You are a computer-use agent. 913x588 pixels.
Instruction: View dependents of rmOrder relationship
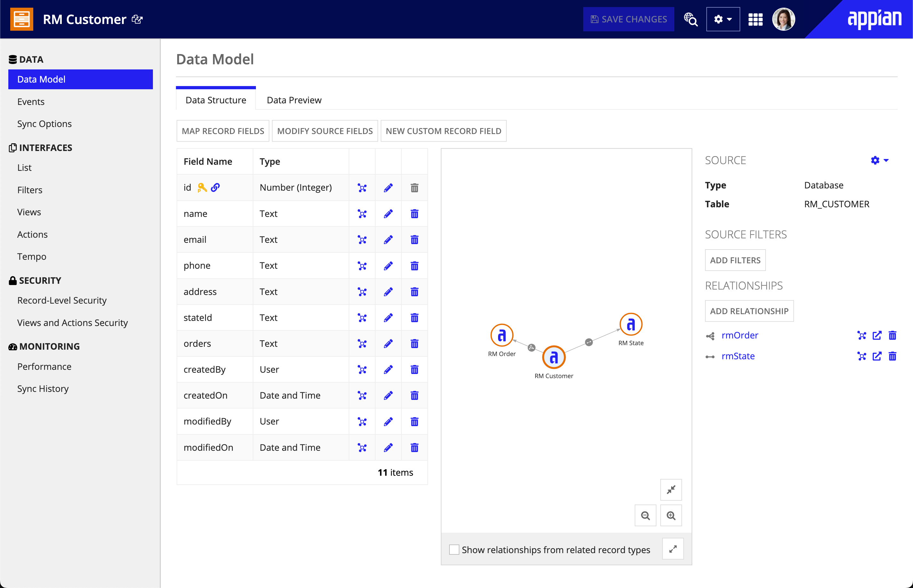[861, 335]
